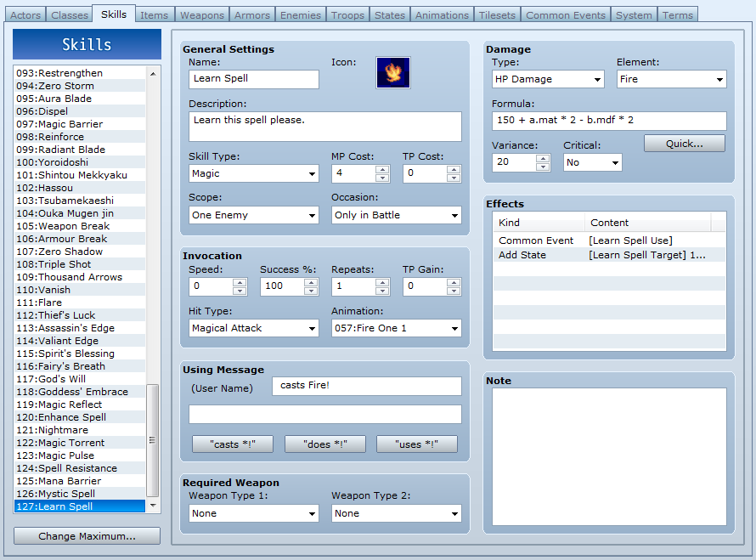Open the Animation dropdown

pyautogui.click(x=397, y=329)
